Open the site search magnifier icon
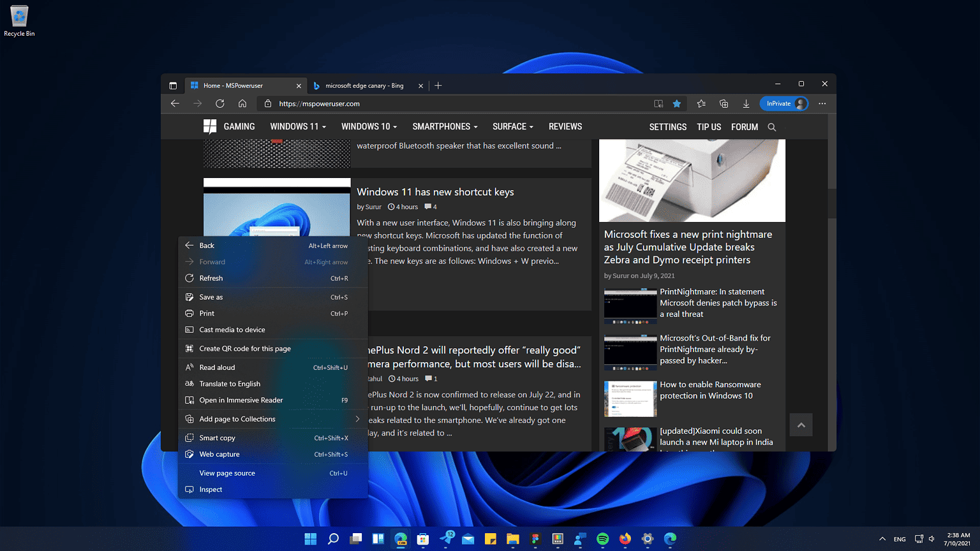The width and height of the screenshot is (980, 551). point(772,127)
